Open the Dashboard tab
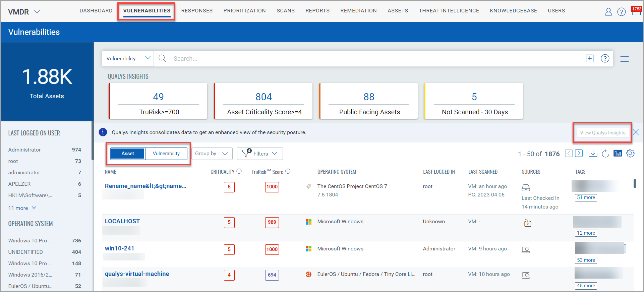 click(x=96, y=11)
